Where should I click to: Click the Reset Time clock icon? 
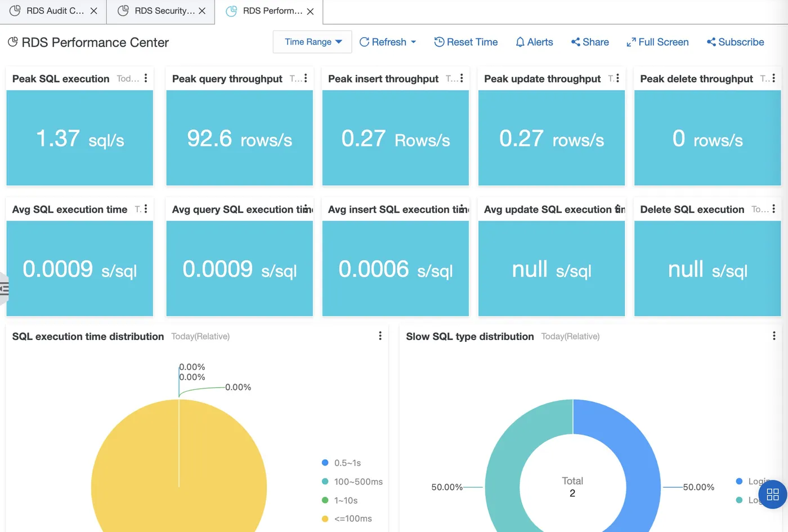[x=439, y=42]
